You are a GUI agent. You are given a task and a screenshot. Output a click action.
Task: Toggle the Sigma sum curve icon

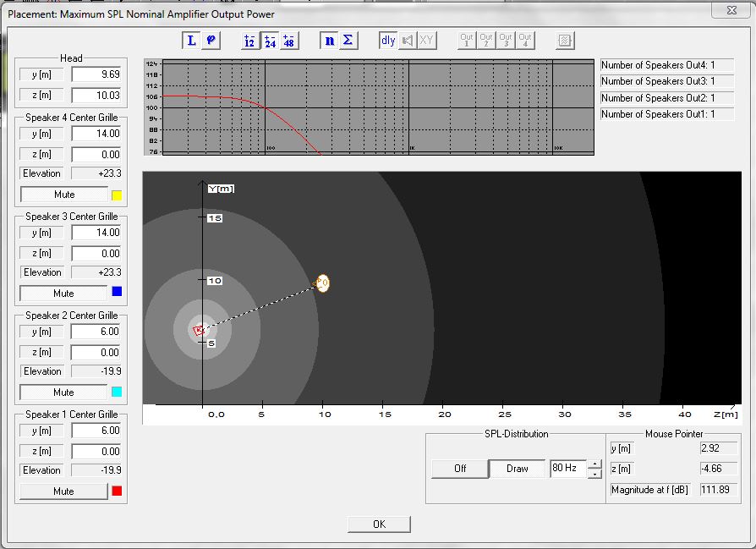[x=348, y=41]
